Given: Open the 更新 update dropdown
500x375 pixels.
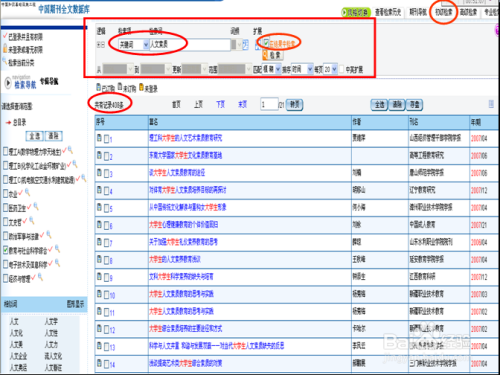Looking at the screenshot, I should pyautogui.click(x=204, y=69).
